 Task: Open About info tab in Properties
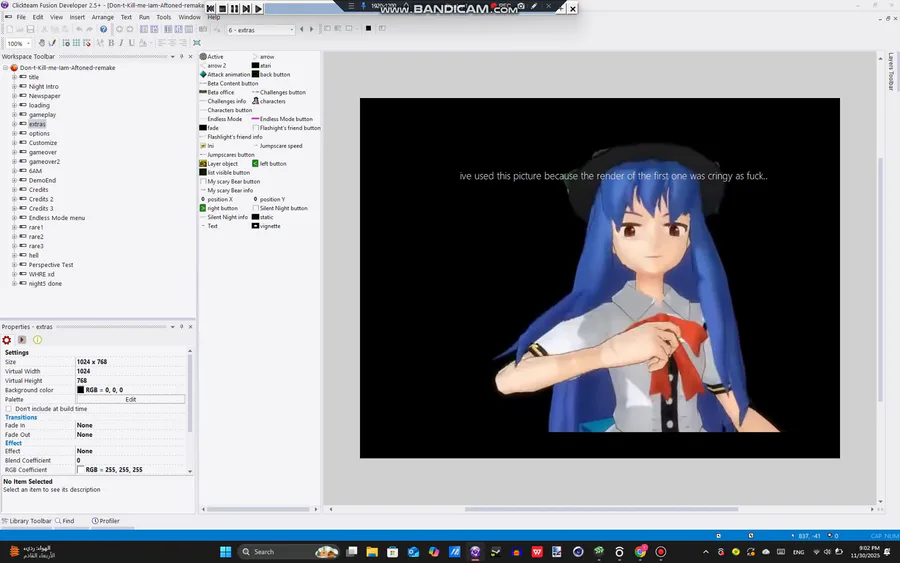point(37,340)
